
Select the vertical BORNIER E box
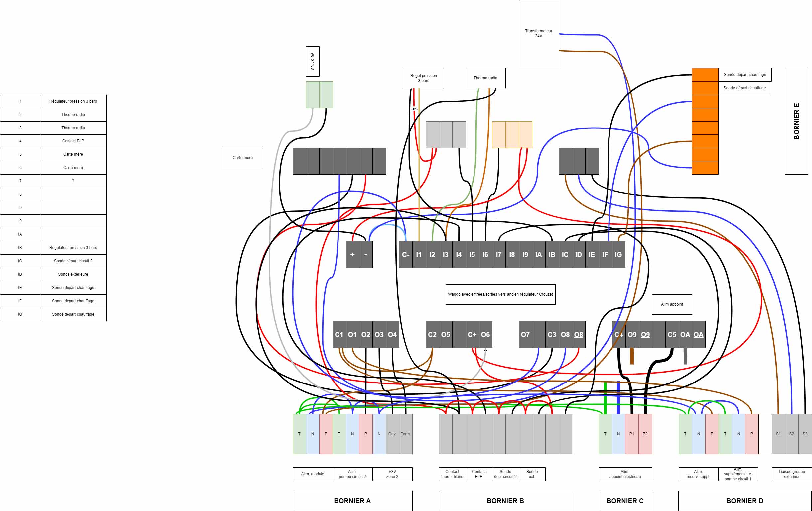[x=796, y=121]
